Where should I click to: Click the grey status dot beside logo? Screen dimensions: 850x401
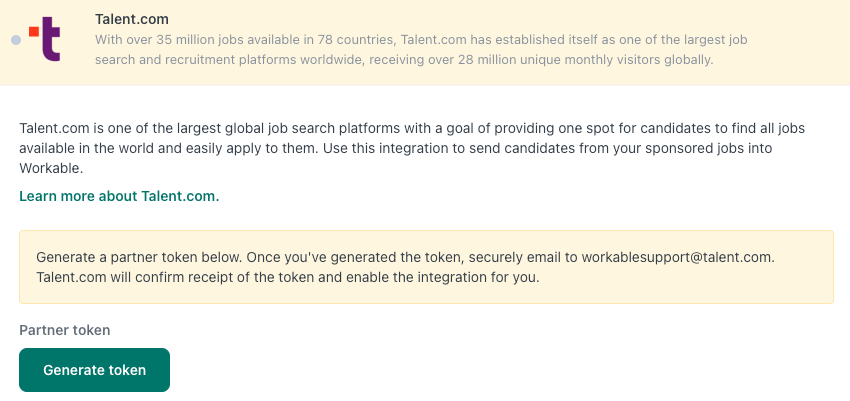pyautogui.click(x=16, y=40)
